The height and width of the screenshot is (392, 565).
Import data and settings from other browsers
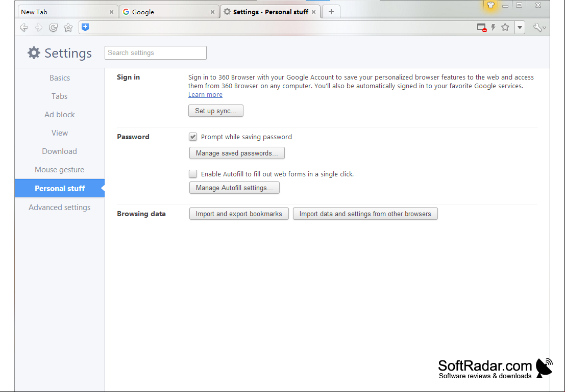tap(365, 214)
